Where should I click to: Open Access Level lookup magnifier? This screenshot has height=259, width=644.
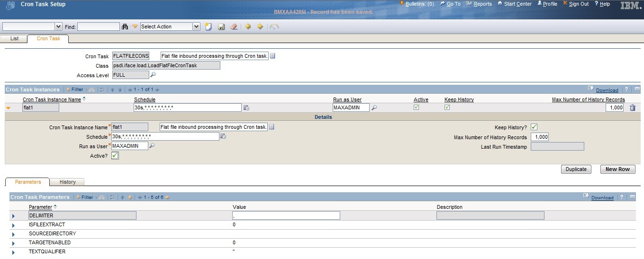153,75
